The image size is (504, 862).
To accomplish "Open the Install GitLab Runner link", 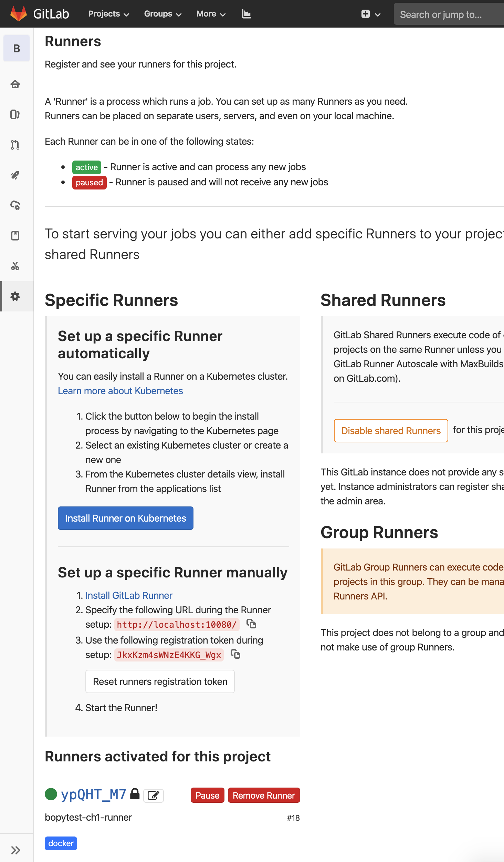I will (129, 595).
